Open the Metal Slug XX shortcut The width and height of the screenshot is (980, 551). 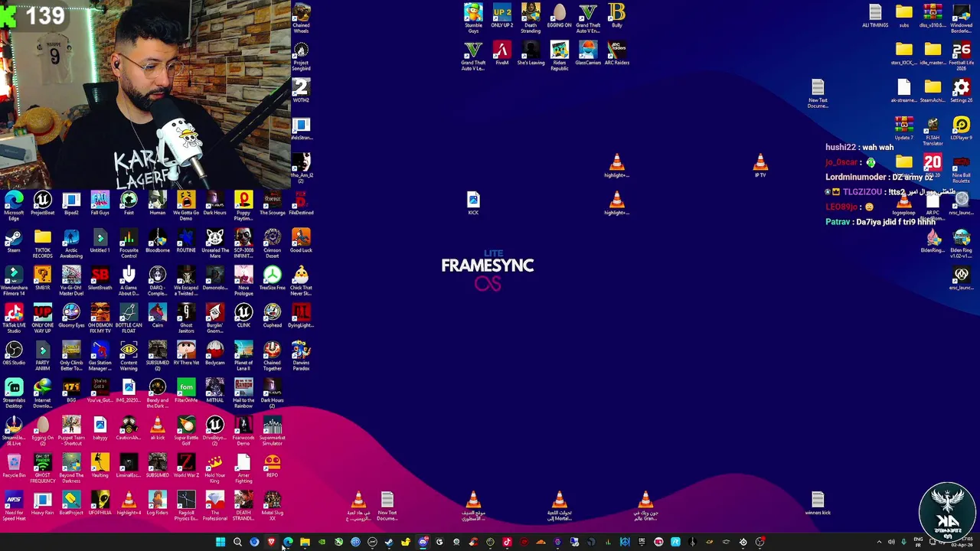pos(273,507)
